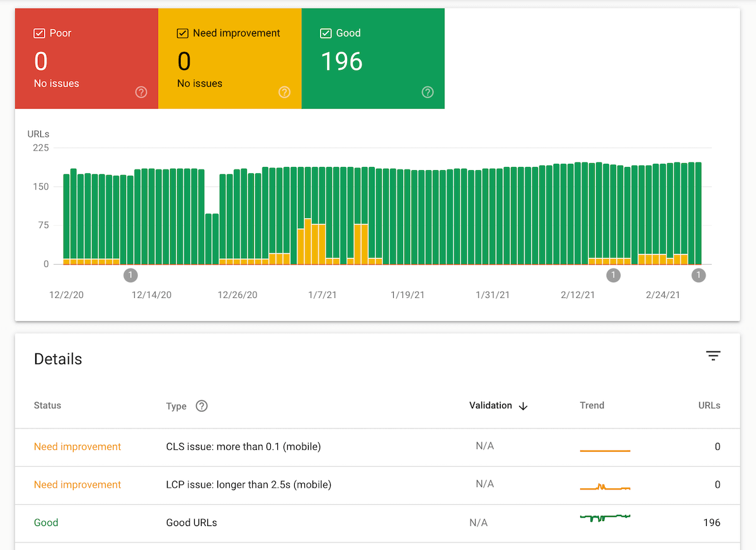Image resolution: width=756 pixels, height=550 pixels.
Task: Click the rightmost chart annotation marker
Action: tap(699, 275)
